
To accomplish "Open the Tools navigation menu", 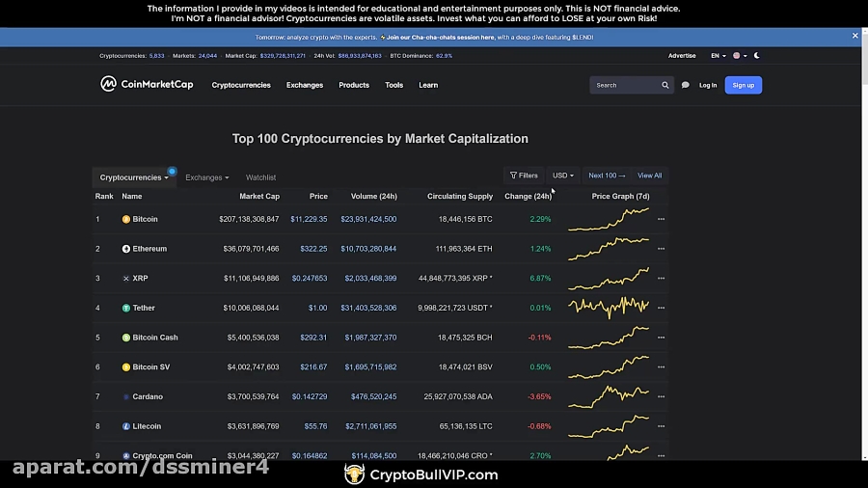I will tap(394, 85).
